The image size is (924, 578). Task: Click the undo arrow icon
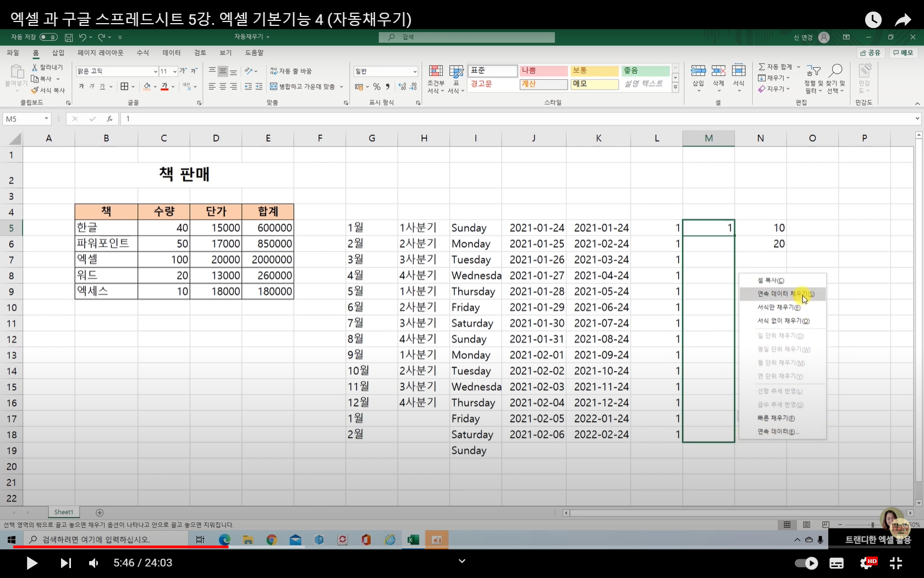point(82,37)
